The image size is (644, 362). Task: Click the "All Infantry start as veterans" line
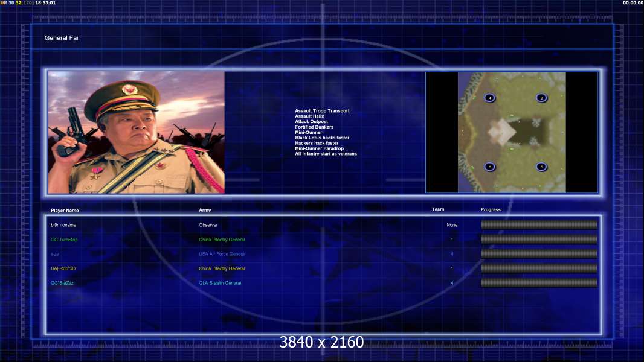pos(326,154)
